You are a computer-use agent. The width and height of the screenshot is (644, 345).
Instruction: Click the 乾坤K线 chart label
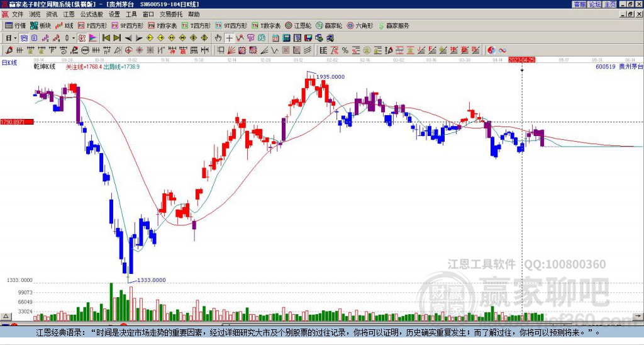click(x=45, y=67)
